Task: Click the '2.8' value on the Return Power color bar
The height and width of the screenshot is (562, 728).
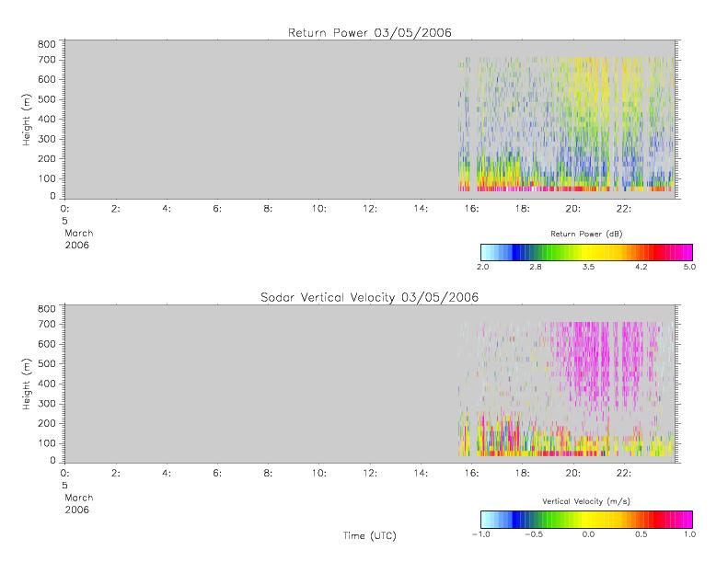Action: point(536,267)
